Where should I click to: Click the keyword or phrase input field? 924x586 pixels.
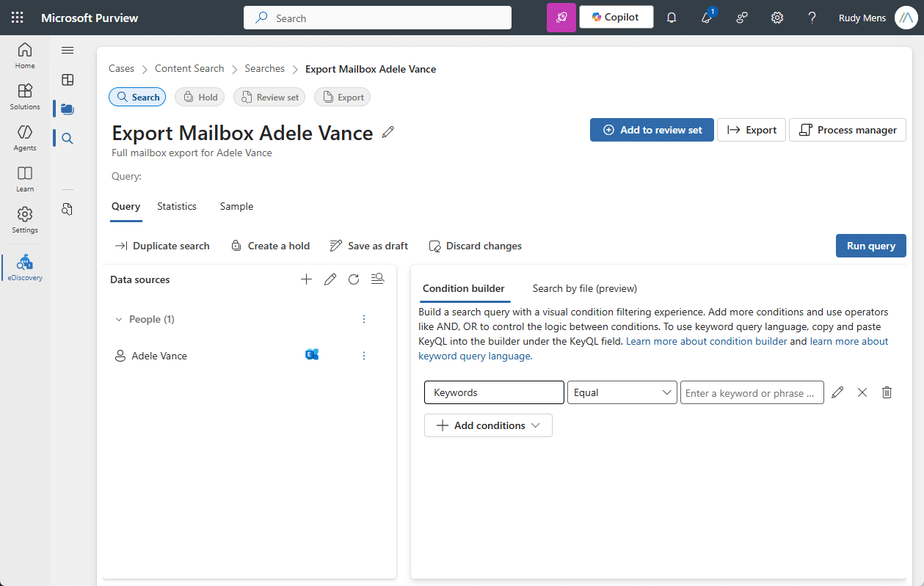pos(752,392)
